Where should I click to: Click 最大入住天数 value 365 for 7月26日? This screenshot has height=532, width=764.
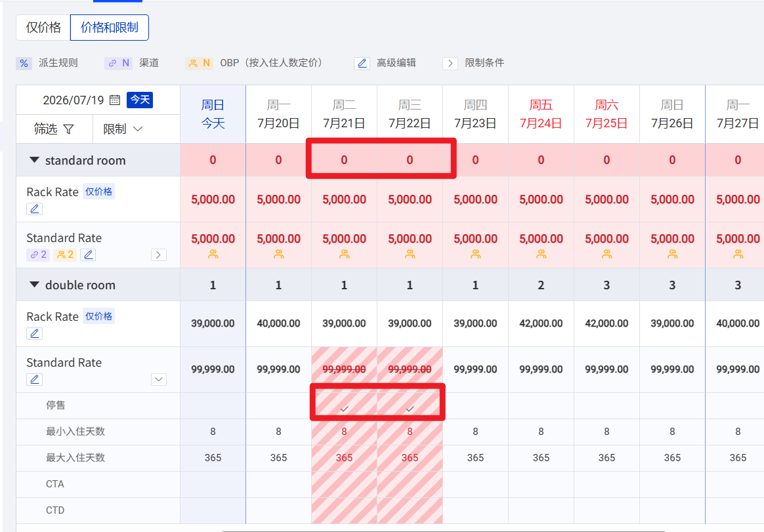(672, 458)
